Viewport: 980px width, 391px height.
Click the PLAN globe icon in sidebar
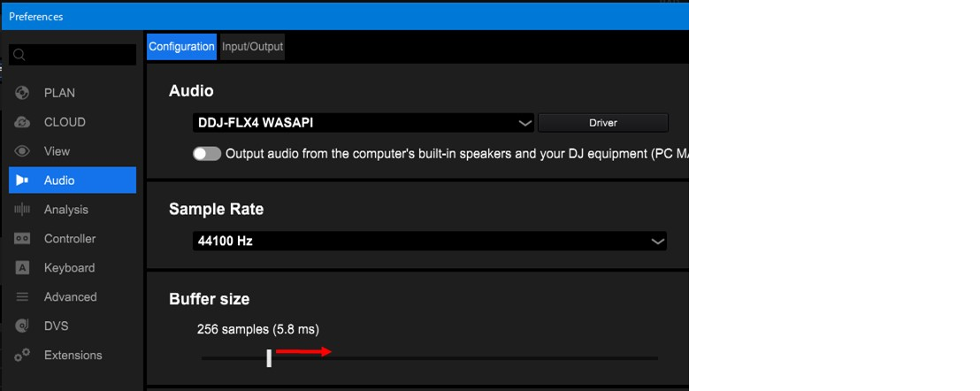[x=23, y=93]
